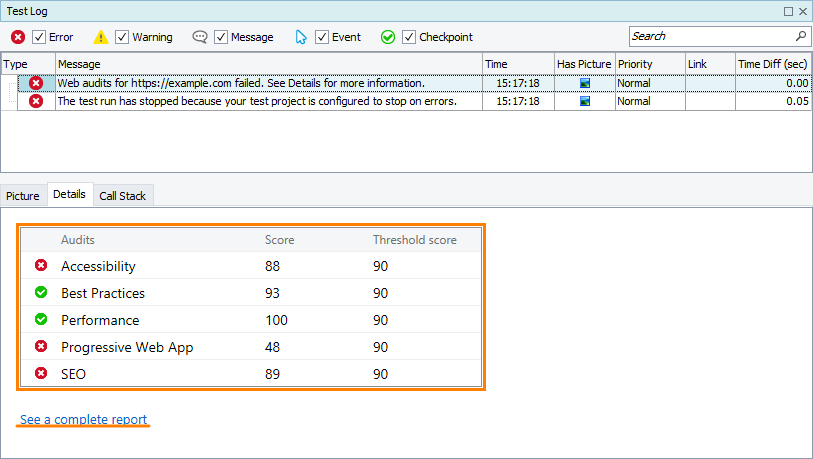This screenshot has width=813, height=459.
Task: Click the Search input field
Action: 710,36
